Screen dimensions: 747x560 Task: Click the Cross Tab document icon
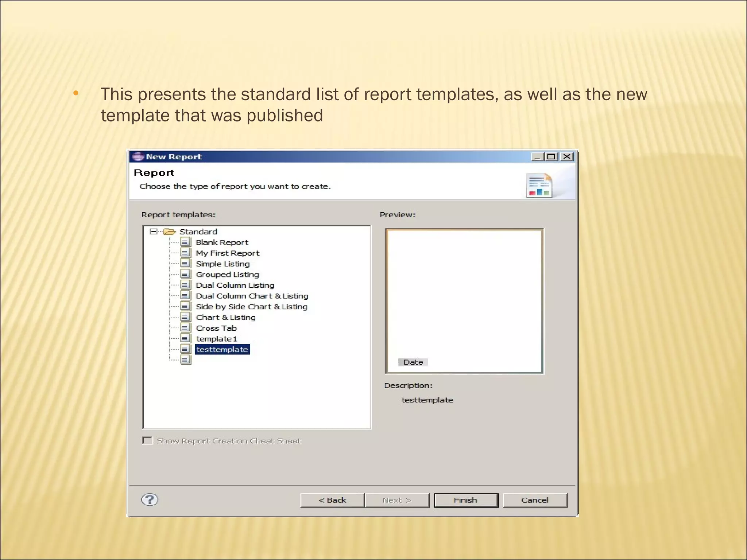pyautogui.click(x=186, y=328)
